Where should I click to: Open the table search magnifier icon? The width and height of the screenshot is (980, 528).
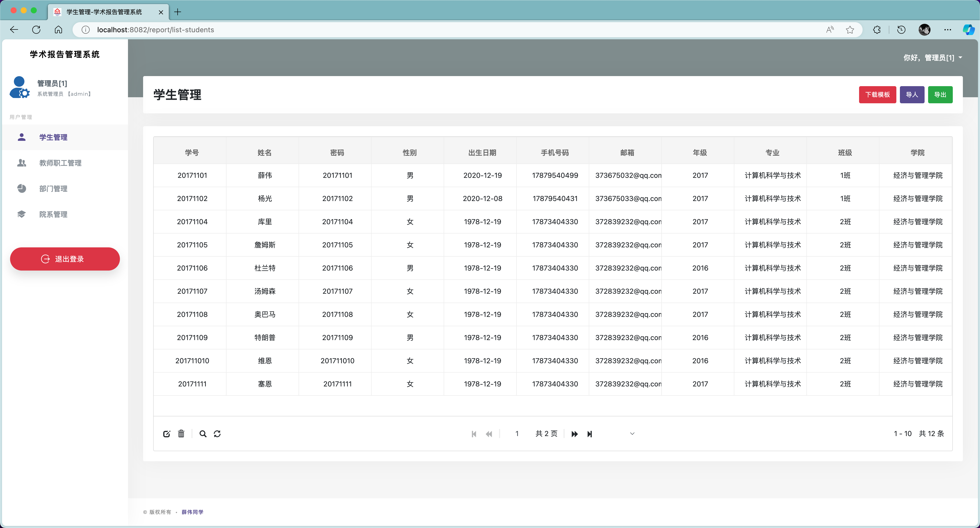(203, 434)
